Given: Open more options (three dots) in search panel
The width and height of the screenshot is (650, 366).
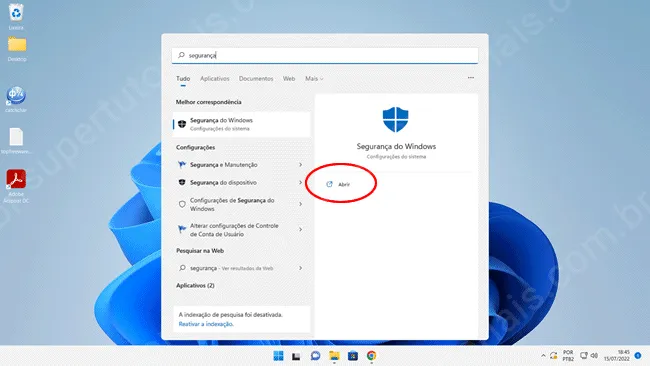Looking at the screenshot, I should coord(471,78).
